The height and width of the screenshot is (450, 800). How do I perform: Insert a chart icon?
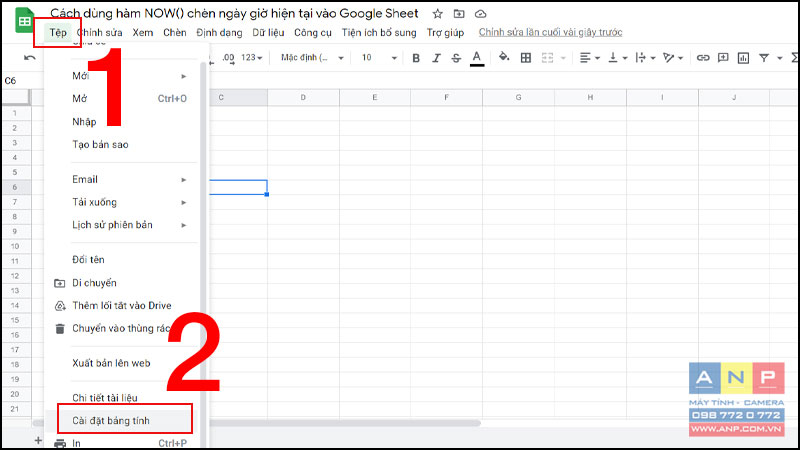pyautogui.click(x=743, y=58)
